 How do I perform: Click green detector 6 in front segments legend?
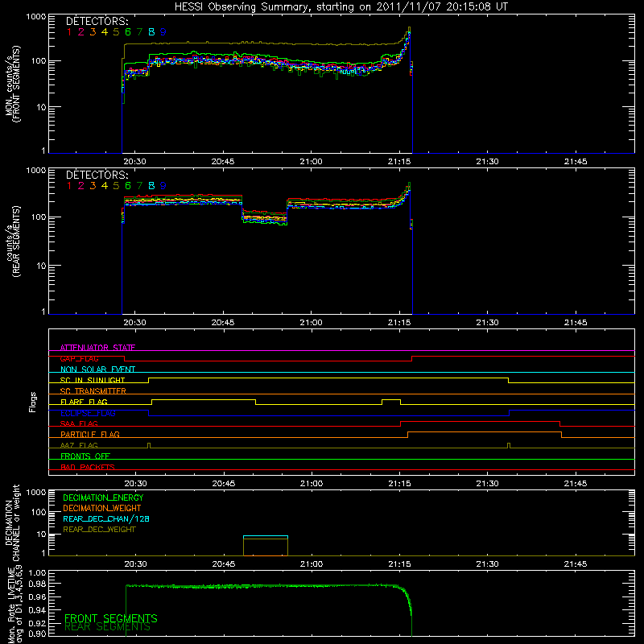128,32
